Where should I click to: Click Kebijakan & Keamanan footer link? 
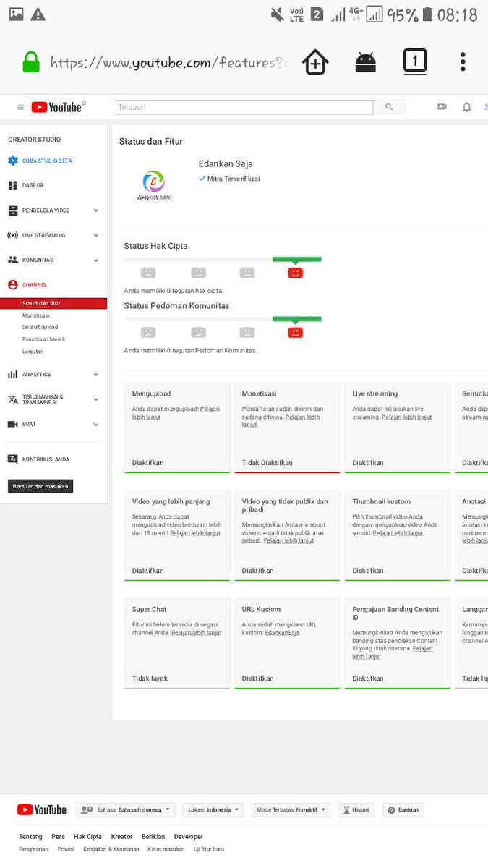pos(111,849)
